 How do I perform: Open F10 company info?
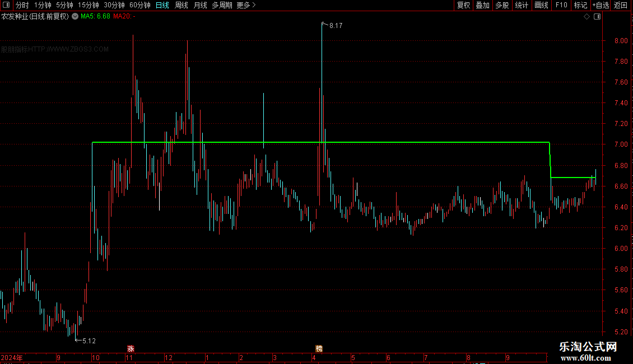(x=561, y=5)
